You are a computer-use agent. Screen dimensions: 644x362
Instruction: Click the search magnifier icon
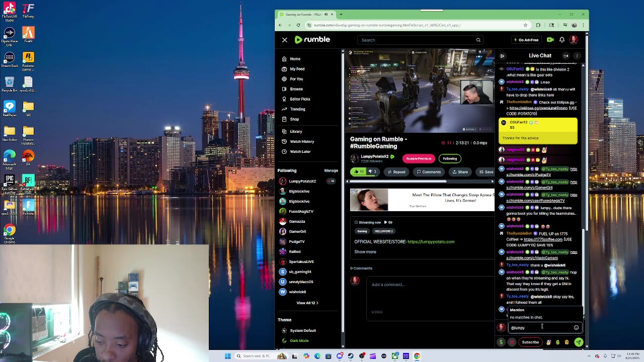pyautogui.click(x=478, y=40)
